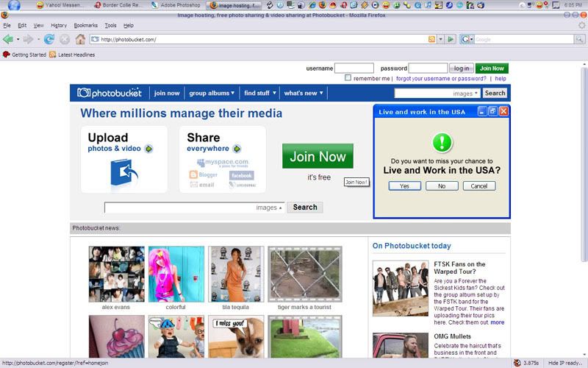Click the green exclamation icon in popup
This screenshot has height=368, width=588.
442,143
